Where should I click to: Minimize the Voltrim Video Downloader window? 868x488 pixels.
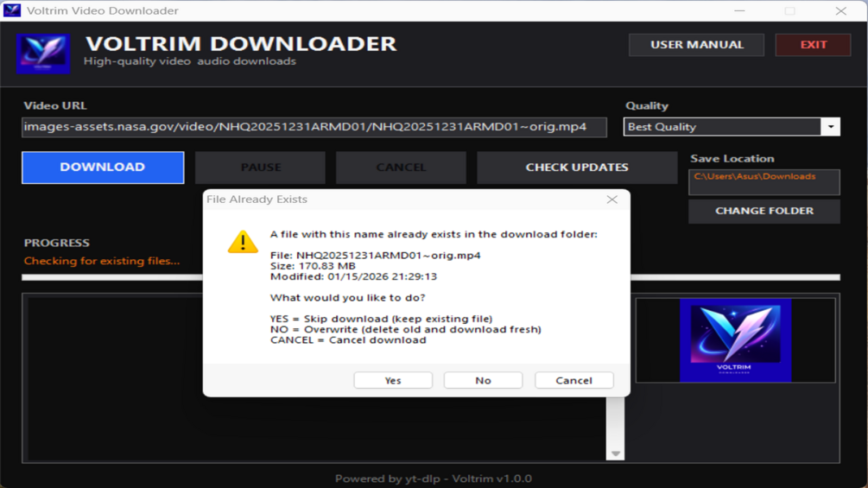pyautogui.click(x=739, y=10)
